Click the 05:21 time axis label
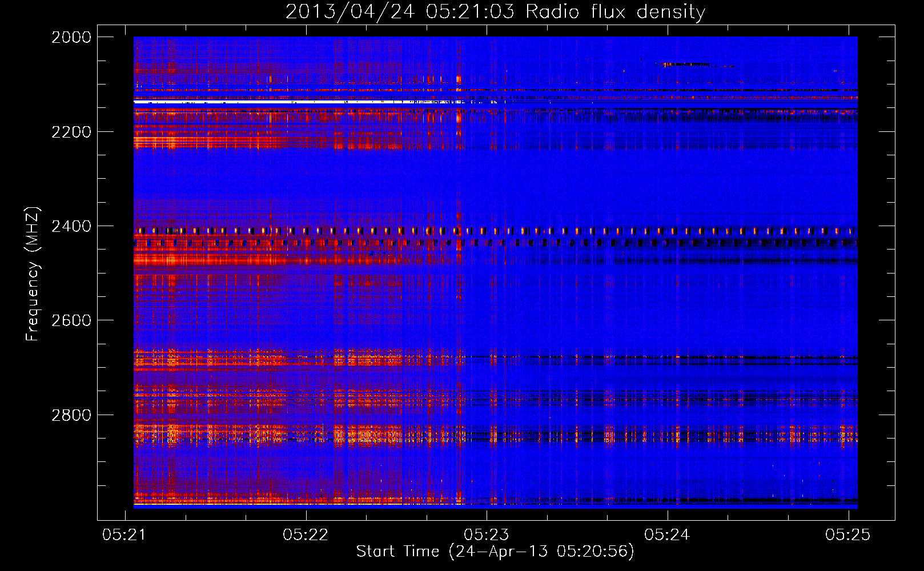The height and width of the screenshot is (571, 924). coord(124,534)
